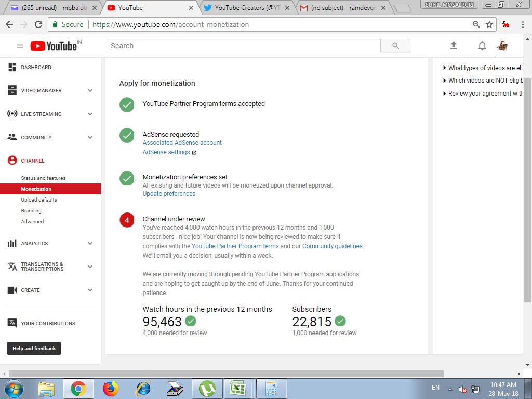Open Associated AdSense account link

click(182, 142)
